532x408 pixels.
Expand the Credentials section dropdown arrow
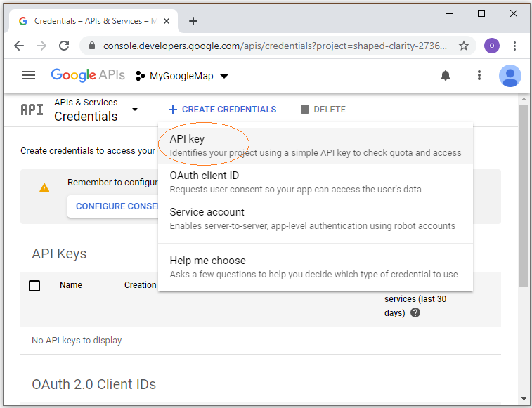click(x=135, y=110)
